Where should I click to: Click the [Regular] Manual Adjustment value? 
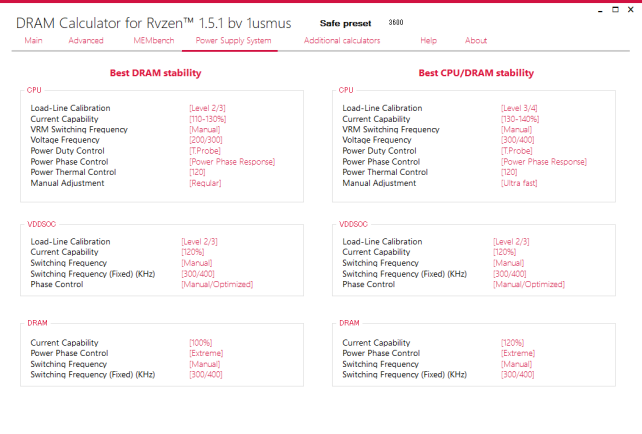click(x=205, y=183)
